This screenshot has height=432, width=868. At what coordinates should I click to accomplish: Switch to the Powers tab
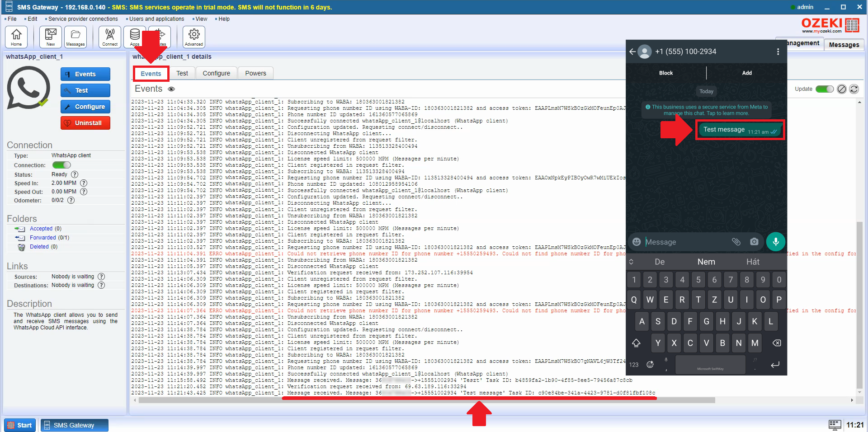tap(256, 73)
